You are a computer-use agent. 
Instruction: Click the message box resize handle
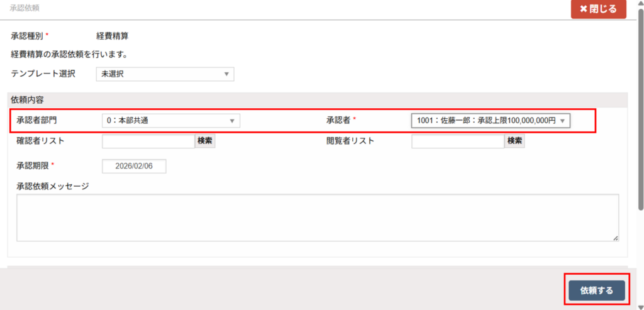(x=615, y=238)
